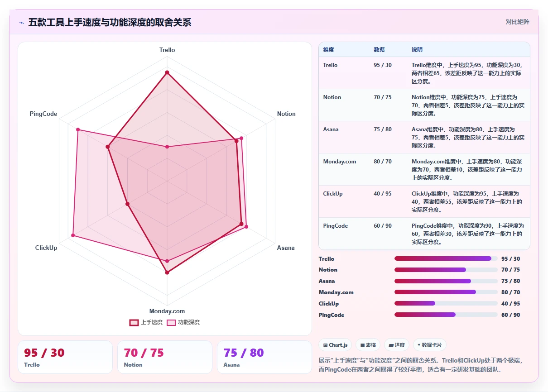Select the 表格 chip

[x=368, y=345]
